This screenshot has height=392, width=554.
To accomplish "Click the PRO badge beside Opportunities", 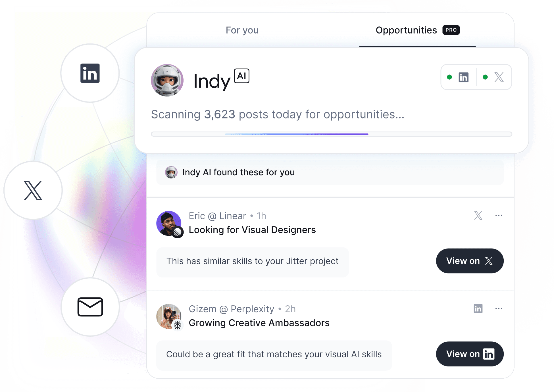I will coord(451,30).
